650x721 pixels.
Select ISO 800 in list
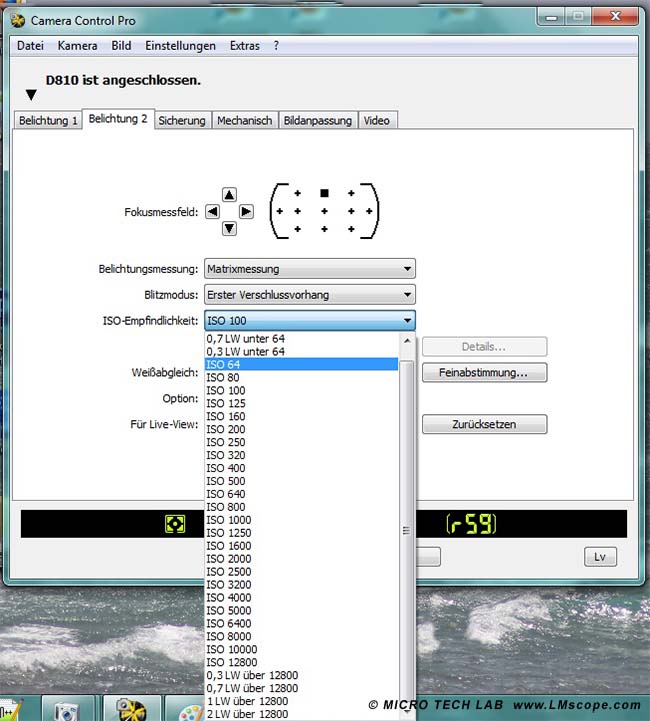(302, 507)
